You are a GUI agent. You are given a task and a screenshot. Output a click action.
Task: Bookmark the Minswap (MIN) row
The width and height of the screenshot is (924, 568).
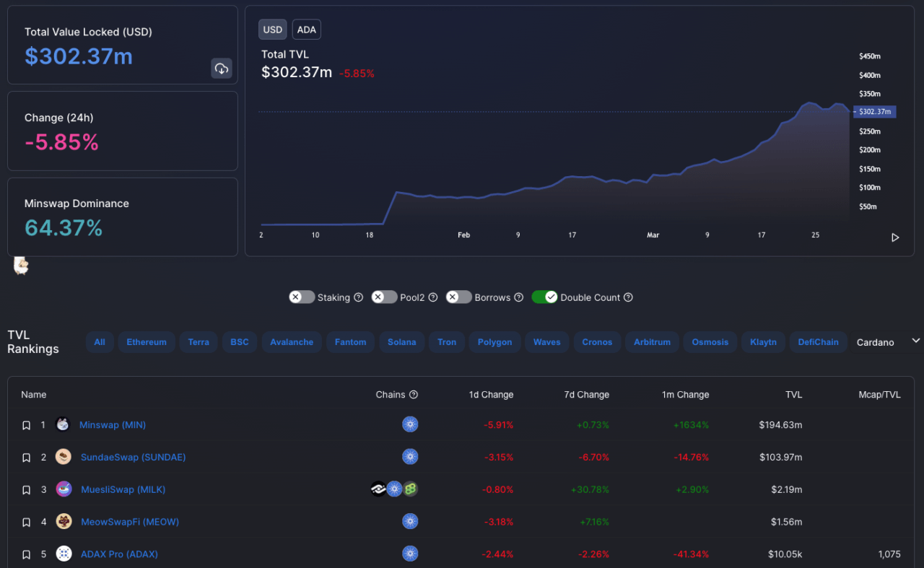26,425
